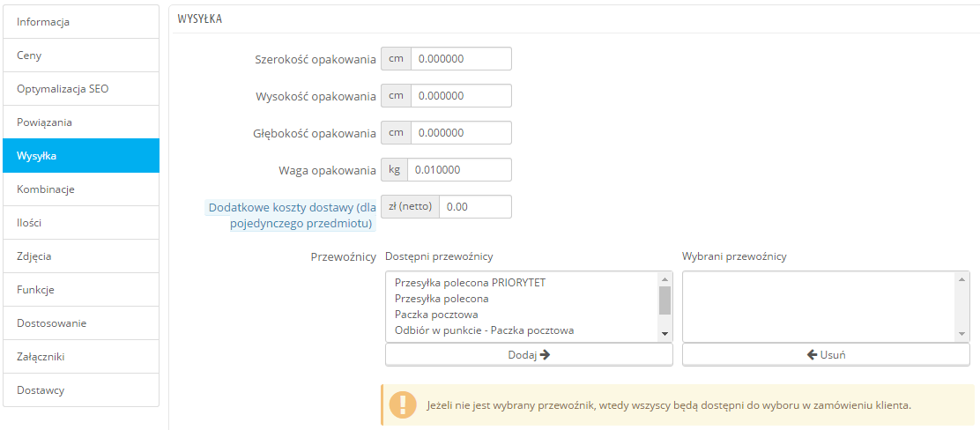Choose Paczka pocztowa in available carriers
This screenshot has height=430, width=980.
click(x=437, y=315)
